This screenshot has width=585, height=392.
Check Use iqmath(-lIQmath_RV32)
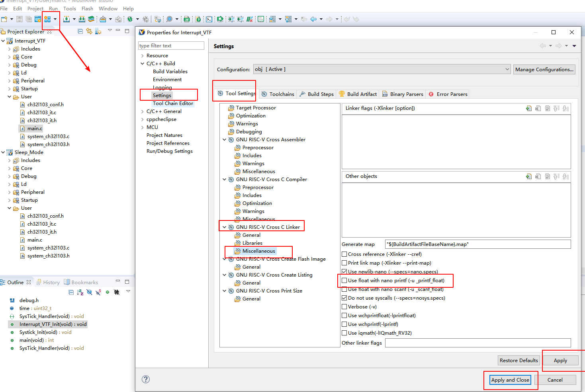click(x=344, y=333)
